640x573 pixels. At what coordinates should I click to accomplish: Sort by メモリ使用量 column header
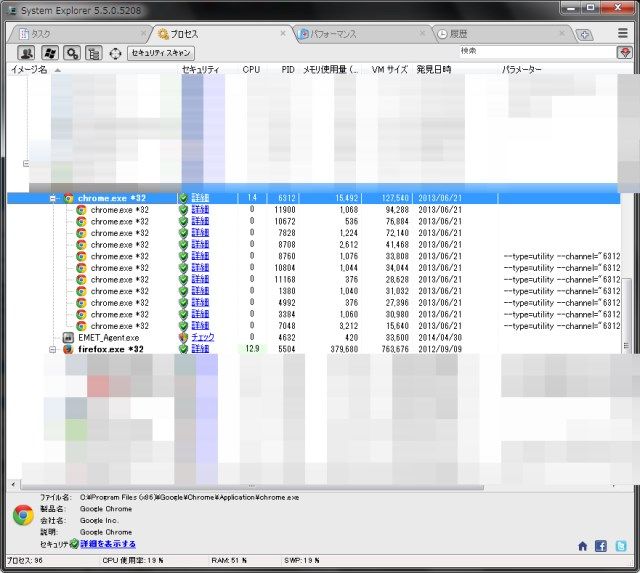tap(330, 69)
